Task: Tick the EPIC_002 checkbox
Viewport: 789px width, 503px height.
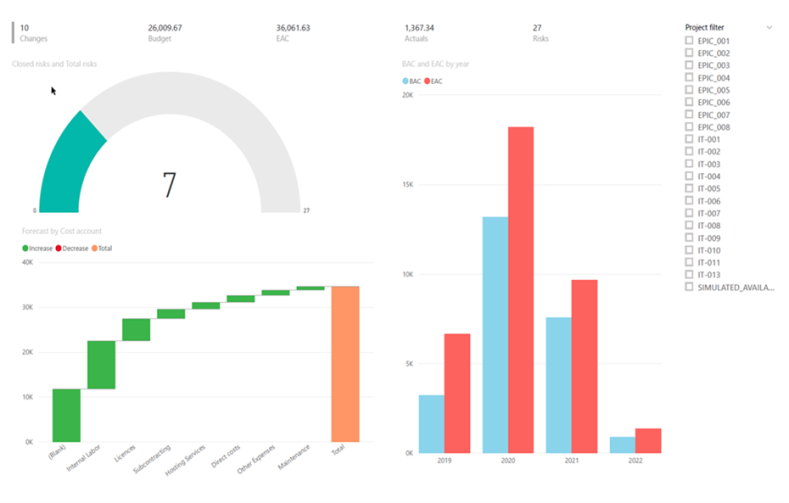Action: pyautogui.click(x=689, y=53)
